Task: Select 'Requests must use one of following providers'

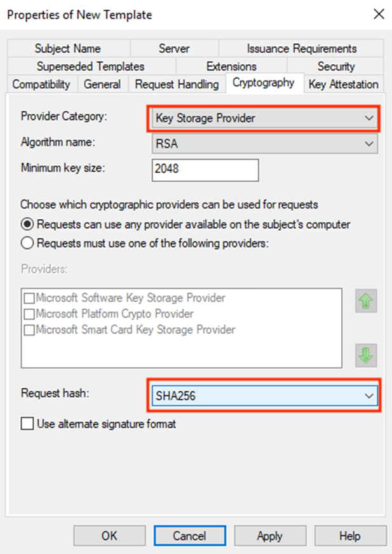Action: point(27,243)
